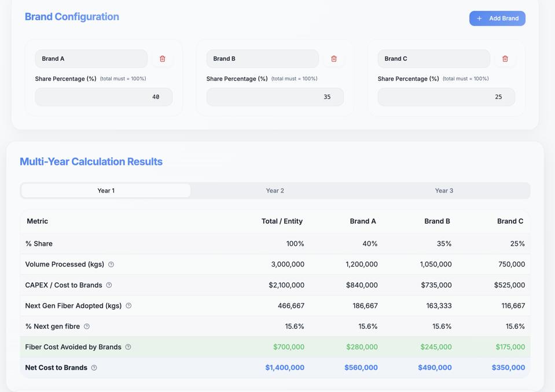Open Volume Processed help icon

tap(111, 265)
